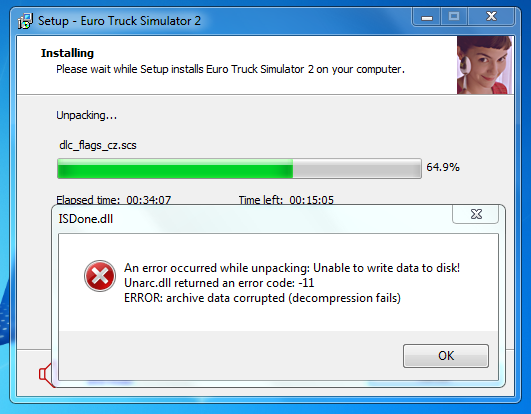Click the disabled maximize button of Setup
Image resolution: width=531 pixels, height=414 pixels.
tap(454, 17)
